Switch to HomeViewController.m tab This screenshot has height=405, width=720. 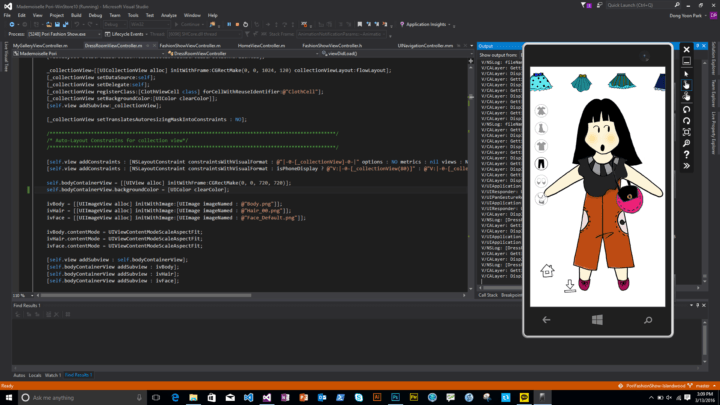coord(261,46)
